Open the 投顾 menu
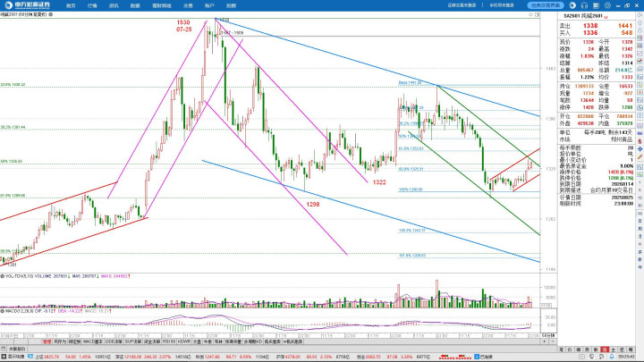644x362 pixels. click(232, 5)
